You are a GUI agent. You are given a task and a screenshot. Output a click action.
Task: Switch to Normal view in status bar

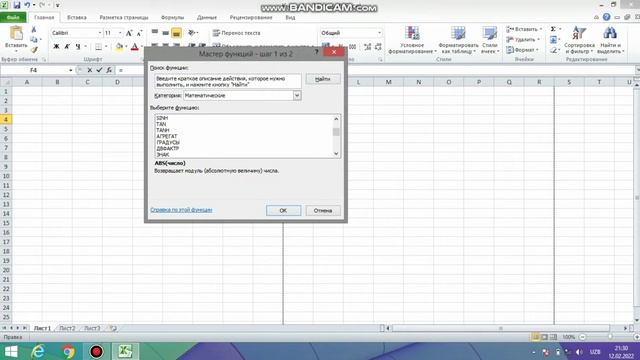click(x=535, y=337)
